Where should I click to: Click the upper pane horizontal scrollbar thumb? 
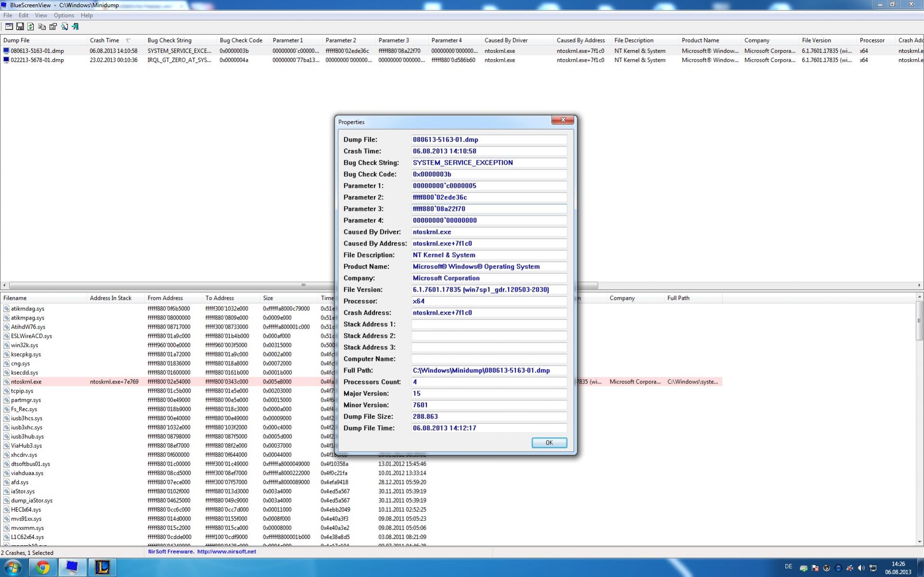point(303,285)
